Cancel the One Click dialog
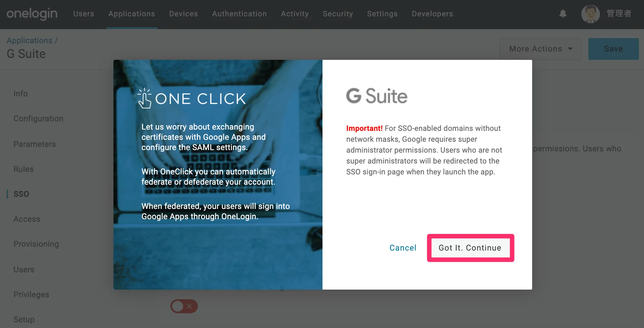The image size is (644, 328). 403,248
